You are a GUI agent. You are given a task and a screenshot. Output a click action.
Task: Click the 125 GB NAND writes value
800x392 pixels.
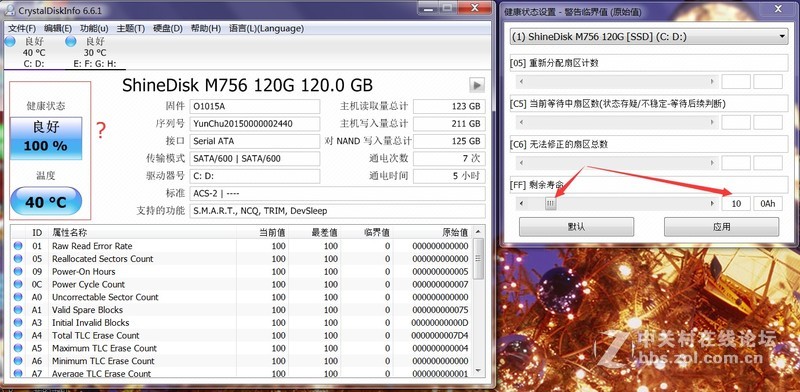(449, 141)
